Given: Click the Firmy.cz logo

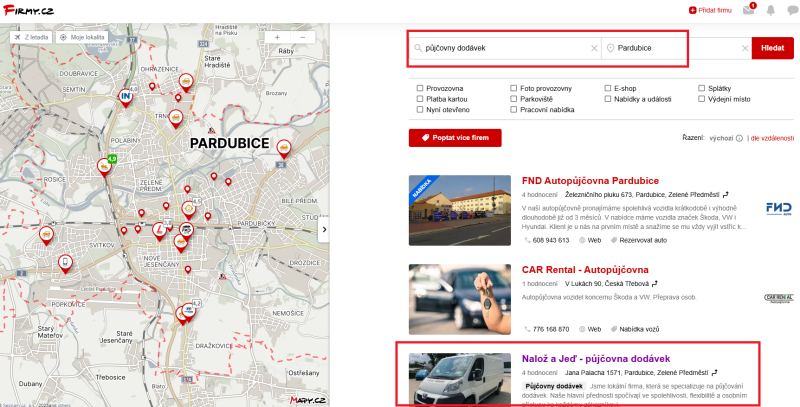Looking at the screenshot, I should click(29, 10).
